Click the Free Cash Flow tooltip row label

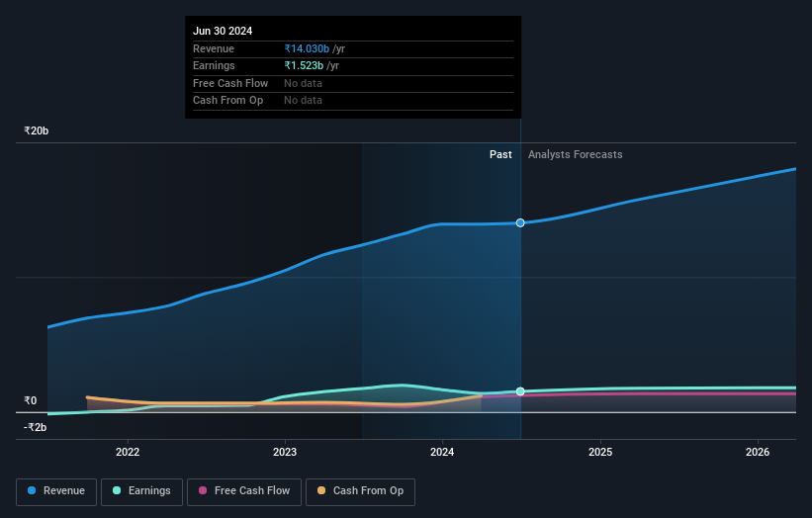tap(230, 83)
